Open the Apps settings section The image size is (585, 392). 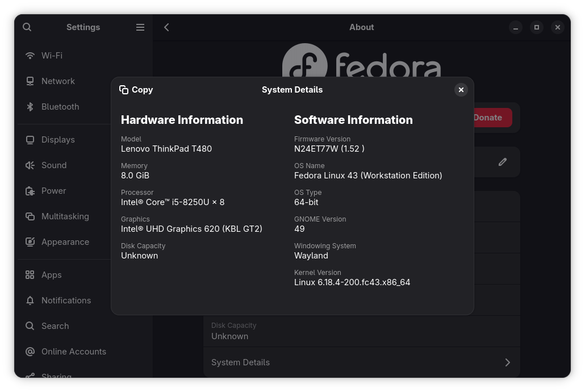[x=51, y=275]
